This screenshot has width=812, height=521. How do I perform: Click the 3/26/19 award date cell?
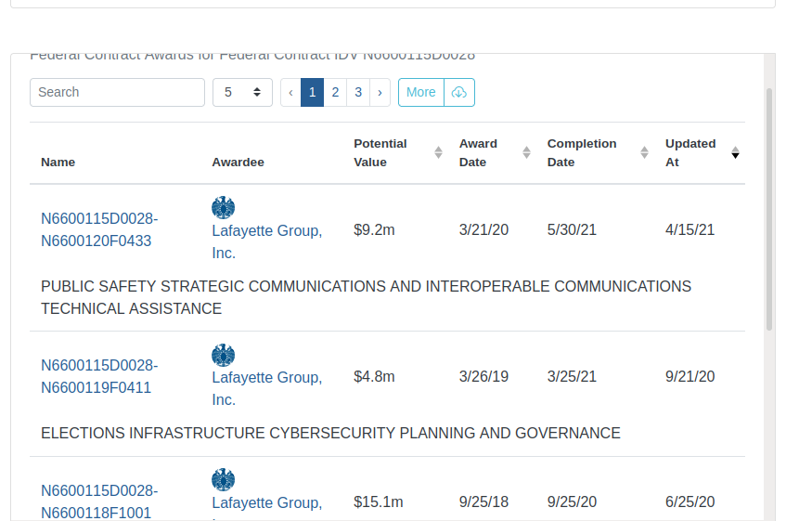coord(483,376)
